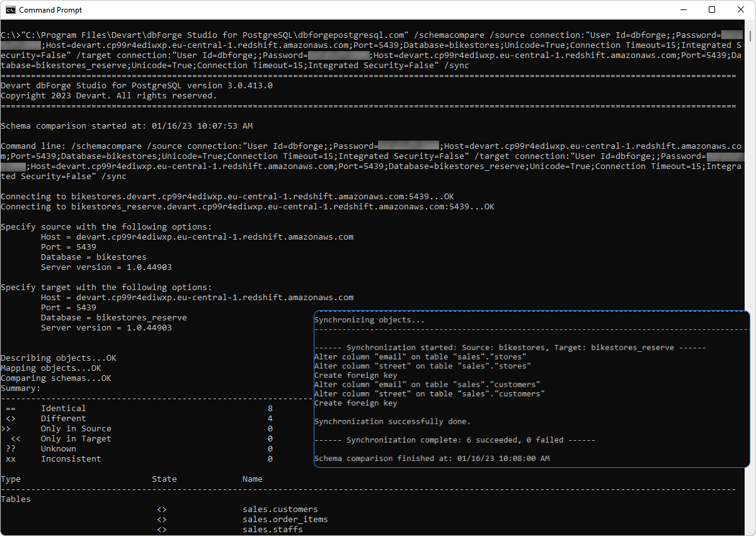Click the "State" column header
756x536 pixels.
[x=164, y=479]
